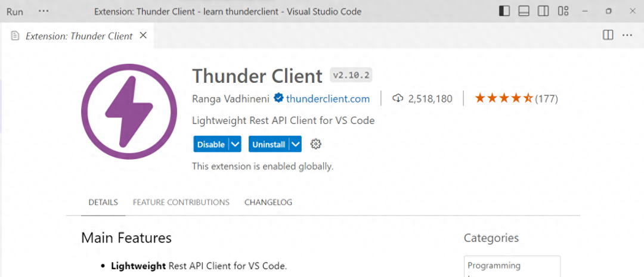
Task: Select the Extension: Thunder Client editor tab
Action: click(x=77, y=36)
